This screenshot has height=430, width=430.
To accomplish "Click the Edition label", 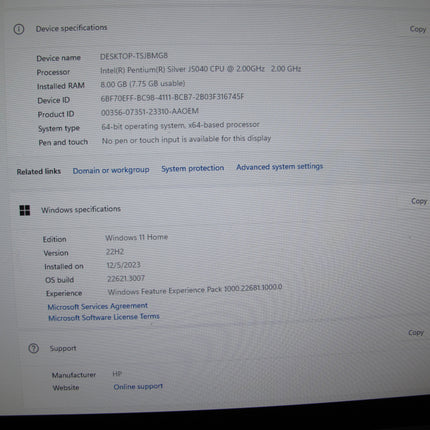I will click(55, 239).
